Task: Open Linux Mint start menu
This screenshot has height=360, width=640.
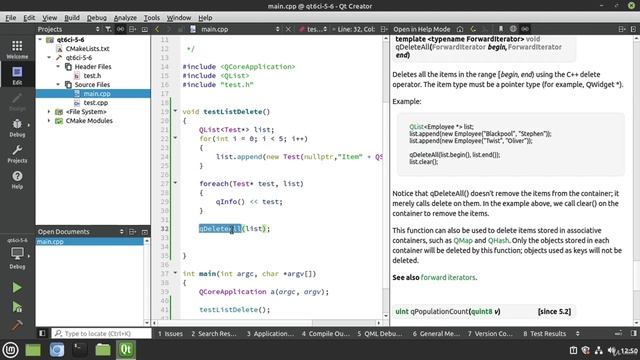Action: [x=10, y=350]
